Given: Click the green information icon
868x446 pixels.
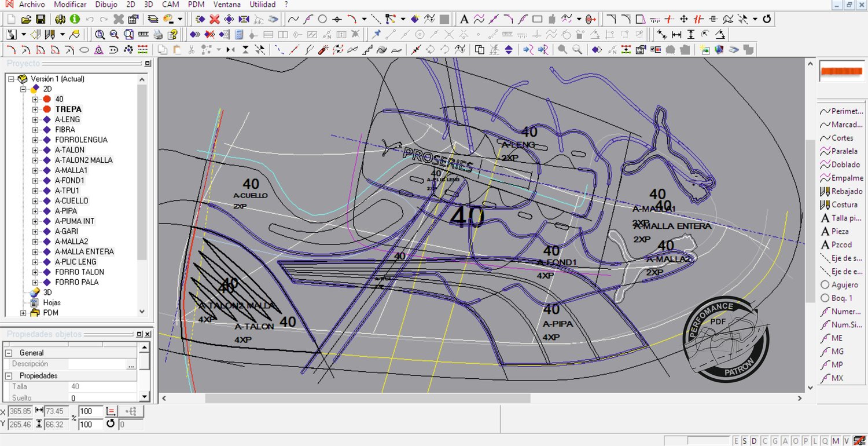Looking at the screenshot, I should point(75,19).
